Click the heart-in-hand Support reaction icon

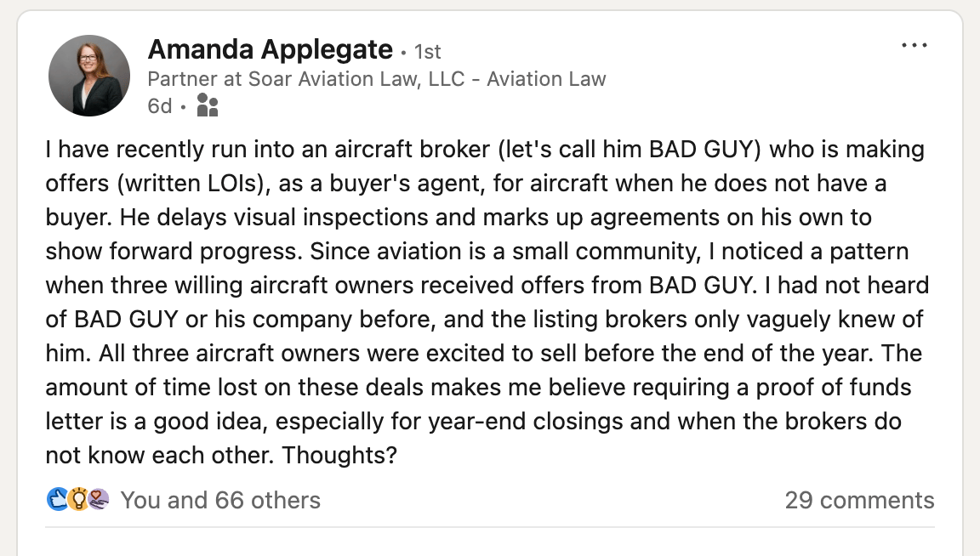click(x=98, y=500)
